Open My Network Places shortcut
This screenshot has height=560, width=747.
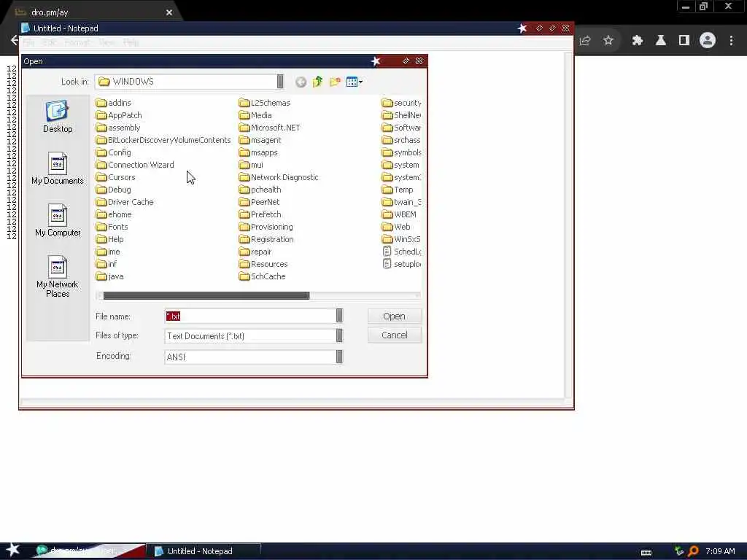[57, 276]
